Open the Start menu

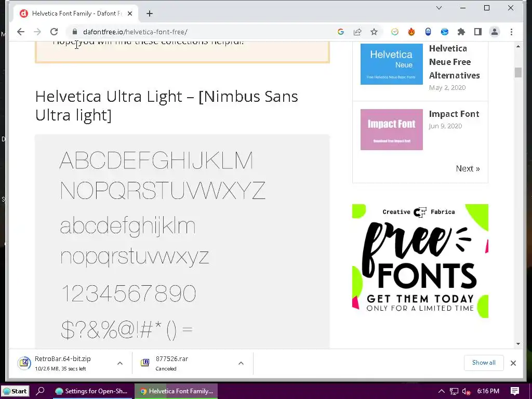pos(15,391)
